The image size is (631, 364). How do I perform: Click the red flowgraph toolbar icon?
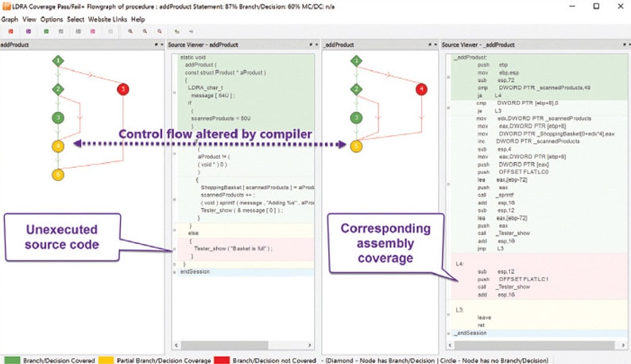tap(11, 32)
